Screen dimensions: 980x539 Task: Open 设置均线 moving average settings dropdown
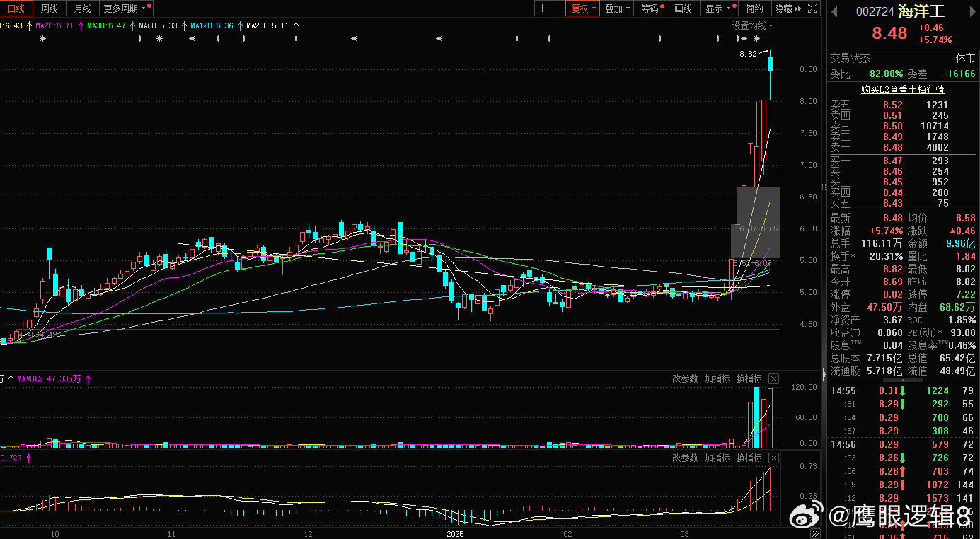pyautogui.click(x=752, y=25)
